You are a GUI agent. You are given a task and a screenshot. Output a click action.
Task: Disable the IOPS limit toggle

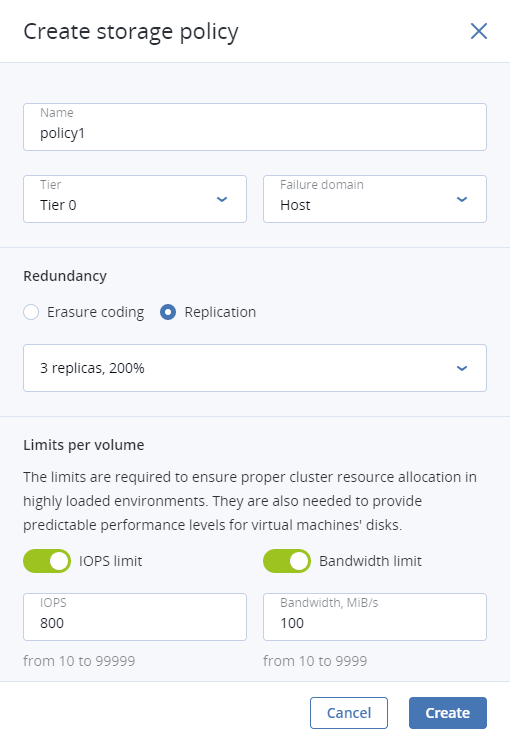pos(47,561)
